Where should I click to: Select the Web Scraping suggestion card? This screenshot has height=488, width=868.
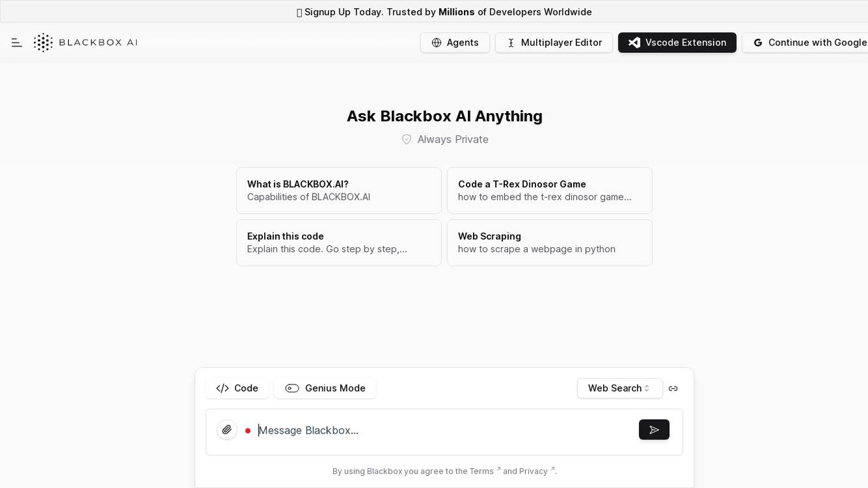pos(550,243)
